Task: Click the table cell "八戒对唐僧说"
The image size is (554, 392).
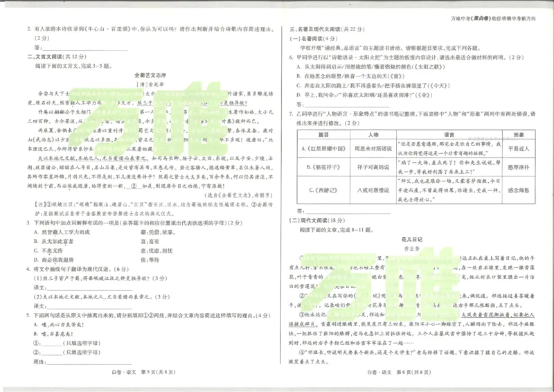Action: 373,190
